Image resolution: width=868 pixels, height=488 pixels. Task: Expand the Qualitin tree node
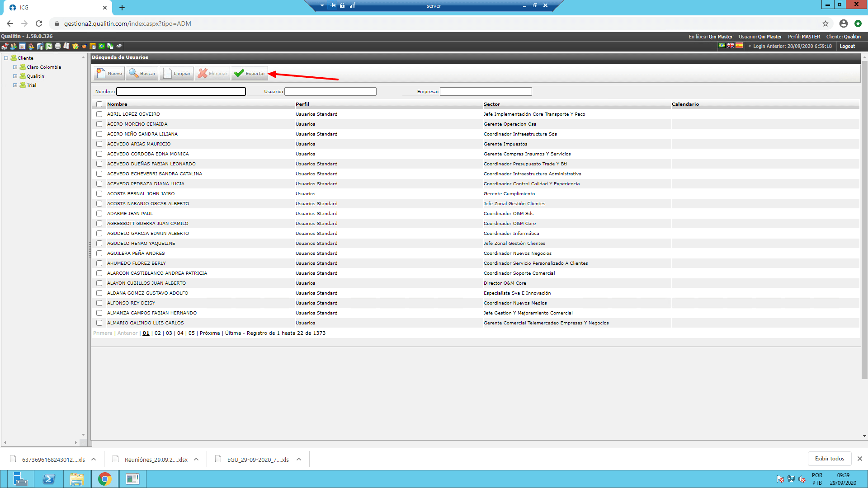(x=15, y=76)
